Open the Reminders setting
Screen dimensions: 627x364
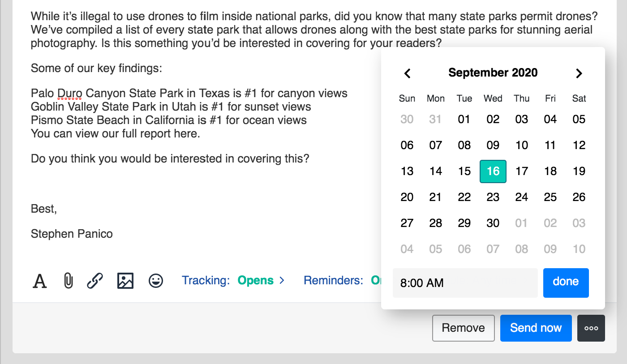click(341, 281)
